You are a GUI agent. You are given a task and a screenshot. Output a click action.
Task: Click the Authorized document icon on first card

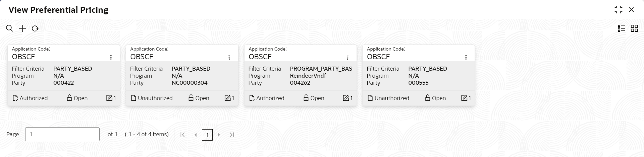(x=15, y=98)
